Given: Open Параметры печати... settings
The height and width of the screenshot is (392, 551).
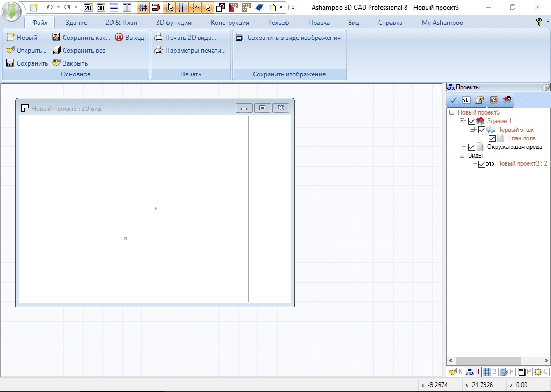Looking at the screenshot, I should pyautogui.click(x=190, y=51).
